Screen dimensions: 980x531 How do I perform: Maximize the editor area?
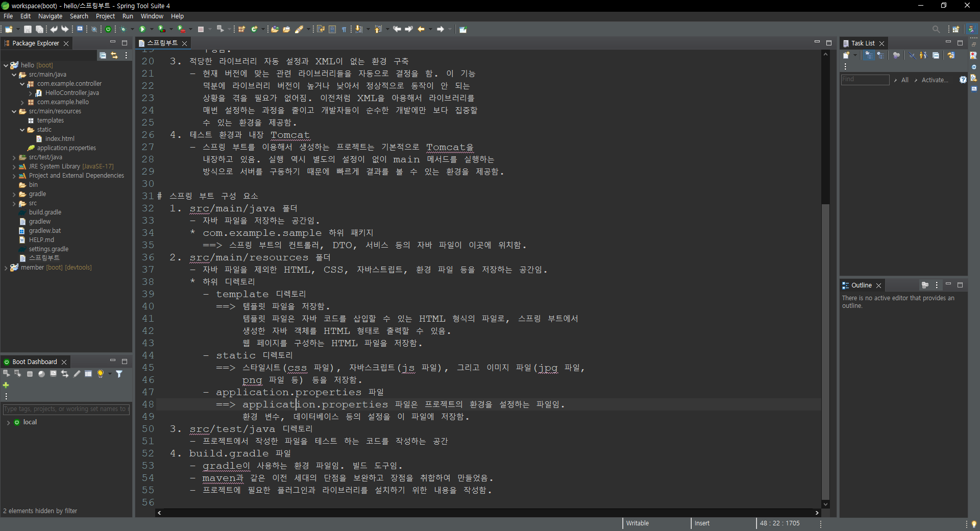829,43
